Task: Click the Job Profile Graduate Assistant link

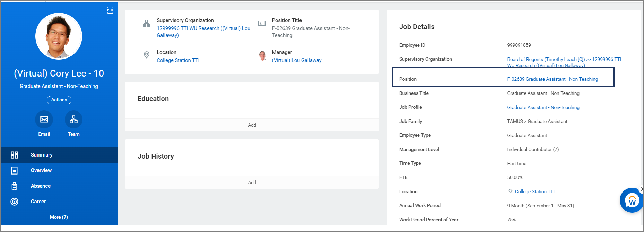Action: click(543, 107)
